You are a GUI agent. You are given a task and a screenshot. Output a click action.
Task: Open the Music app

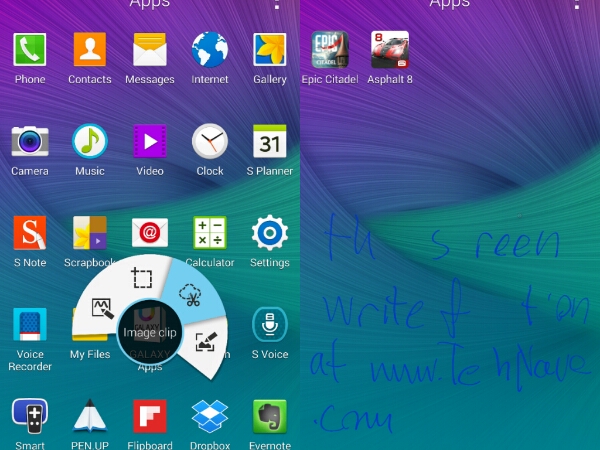pos(90,141)
